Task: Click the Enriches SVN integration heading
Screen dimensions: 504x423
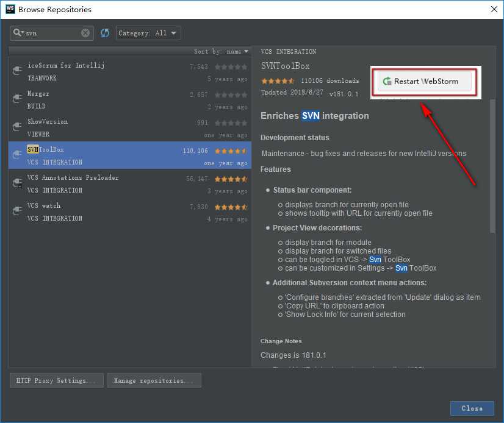Action: pyautogui.click(x=315, y=116)
